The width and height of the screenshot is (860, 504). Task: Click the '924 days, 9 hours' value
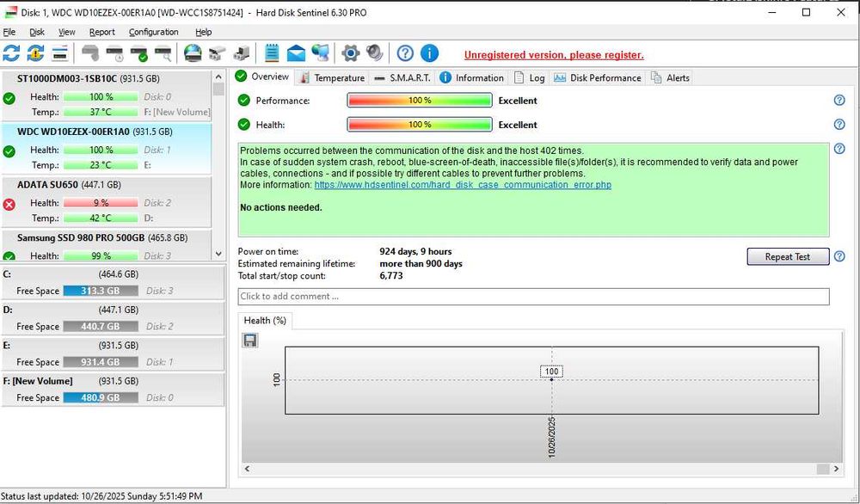point(415,251)
